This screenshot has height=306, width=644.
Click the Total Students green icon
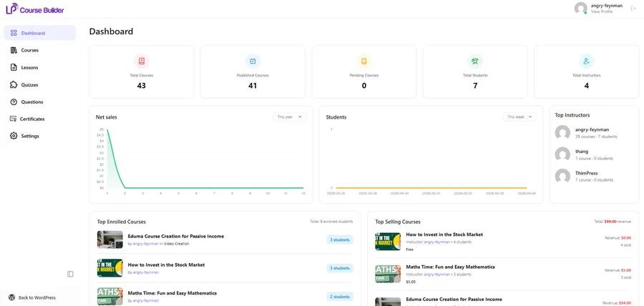(x=475, y=61)
